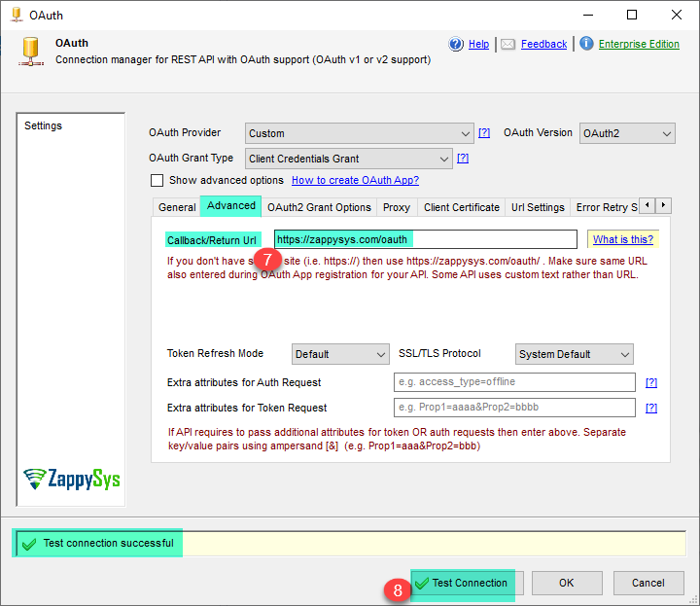Click the Help question mark icon

pyautogui.click(x=456, y=44)
